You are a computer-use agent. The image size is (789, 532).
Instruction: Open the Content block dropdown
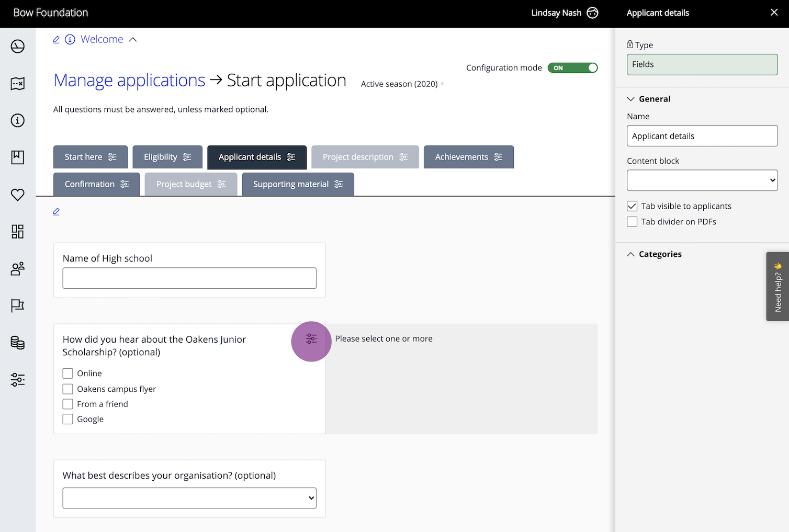point(702,180)
